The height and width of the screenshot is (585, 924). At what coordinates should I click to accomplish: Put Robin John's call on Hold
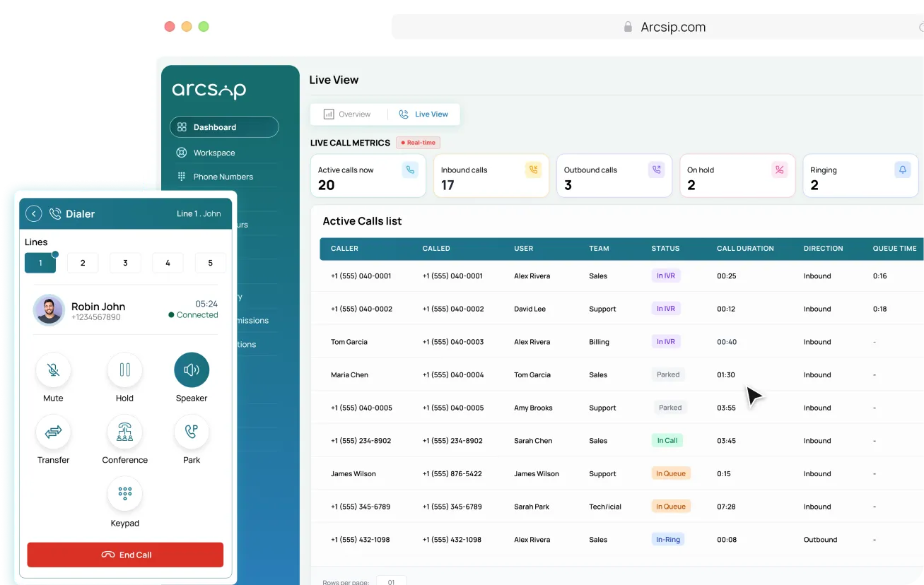[x=124, y=370]
